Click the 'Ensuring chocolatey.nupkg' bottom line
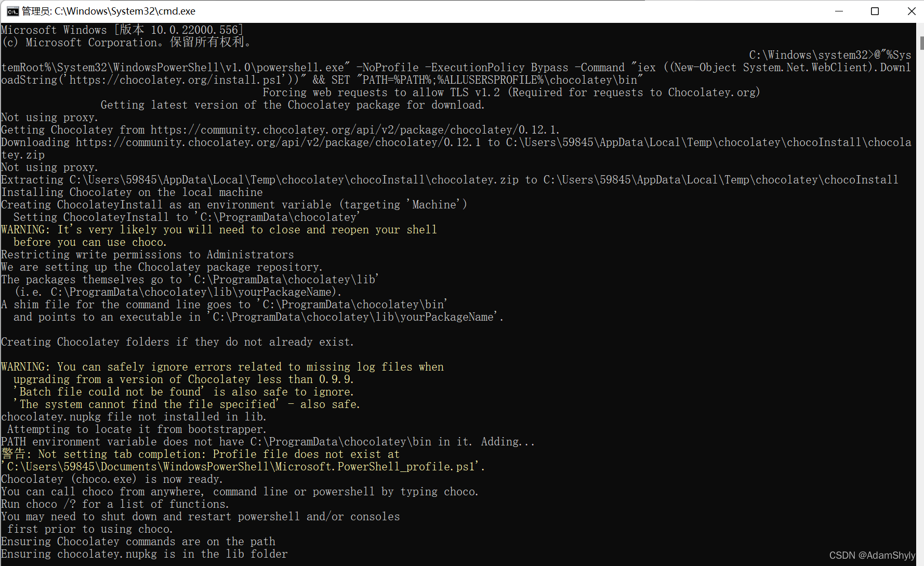This screenshot has width=924, height=566. [144, 554]
